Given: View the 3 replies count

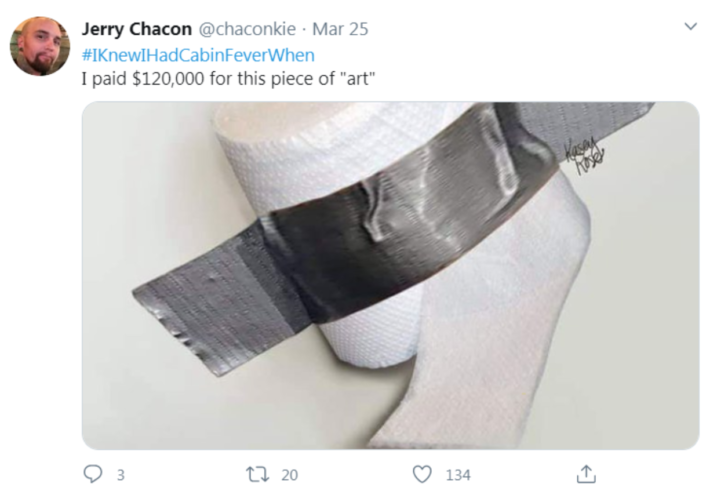Looking at the screenshot, I should click(x=121, y=475).
